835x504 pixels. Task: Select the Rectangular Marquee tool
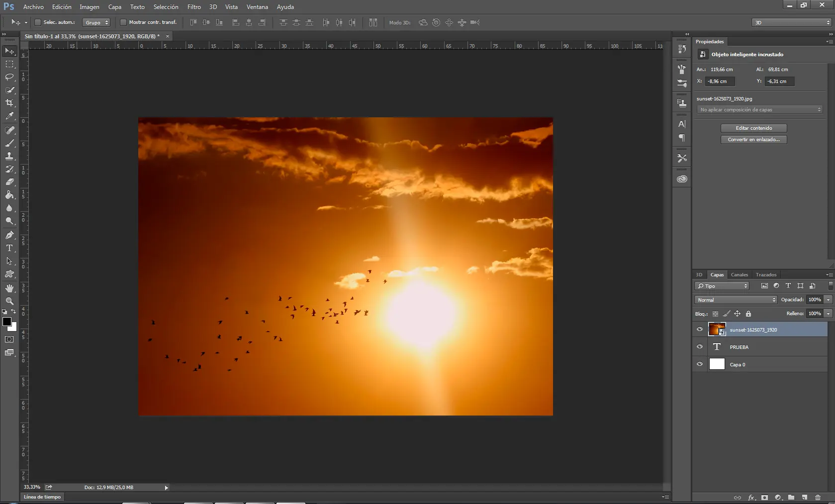point(9,64)
